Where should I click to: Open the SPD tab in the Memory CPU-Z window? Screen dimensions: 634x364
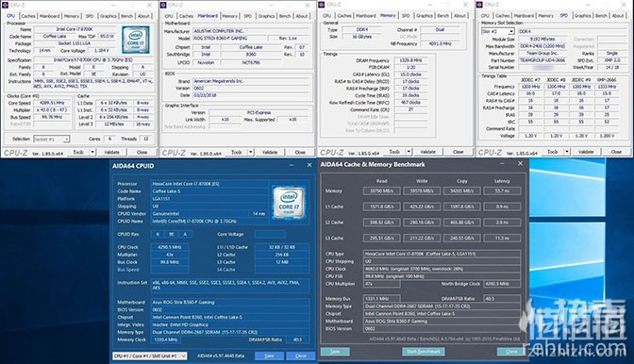(x=406, y=16)
